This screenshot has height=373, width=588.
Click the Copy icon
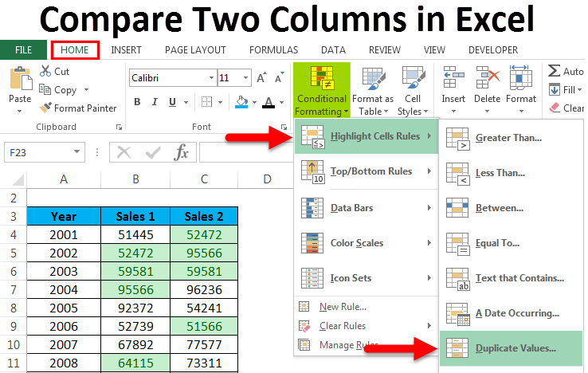click(45, 89)
